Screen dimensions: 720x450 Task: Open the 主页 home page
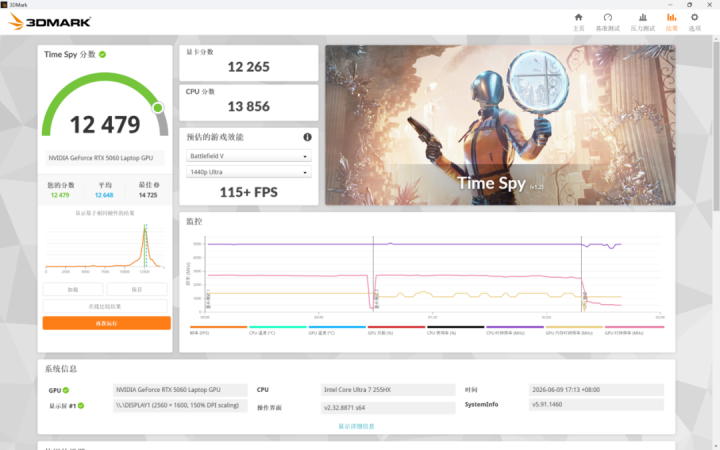pyautogui.click(x=579, y=22)
